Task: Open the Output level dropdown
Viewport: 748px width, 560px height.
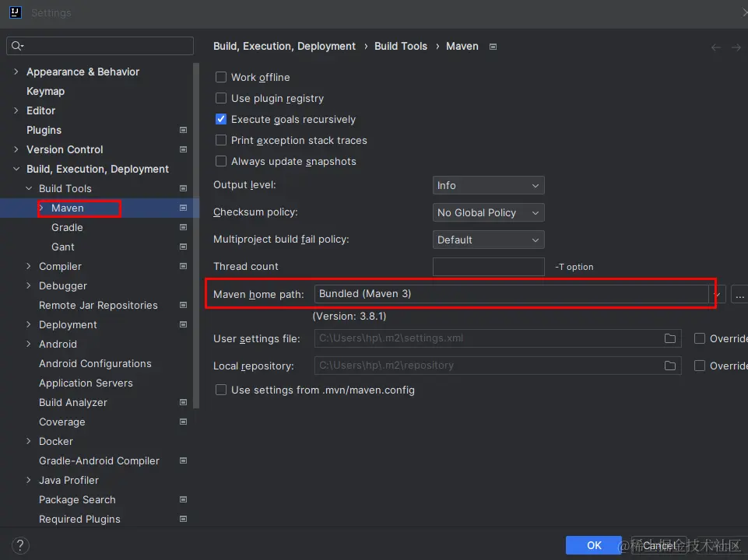Action: tap(488, 186)
